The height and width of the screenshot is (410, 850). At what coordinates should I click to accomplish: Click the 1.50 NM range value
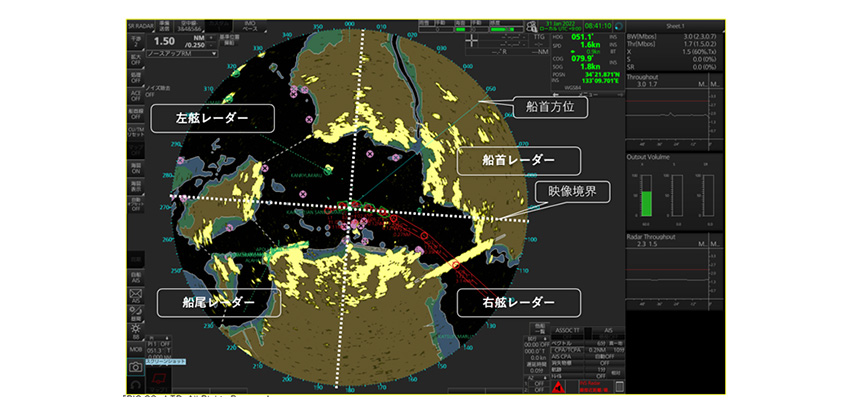164,42
